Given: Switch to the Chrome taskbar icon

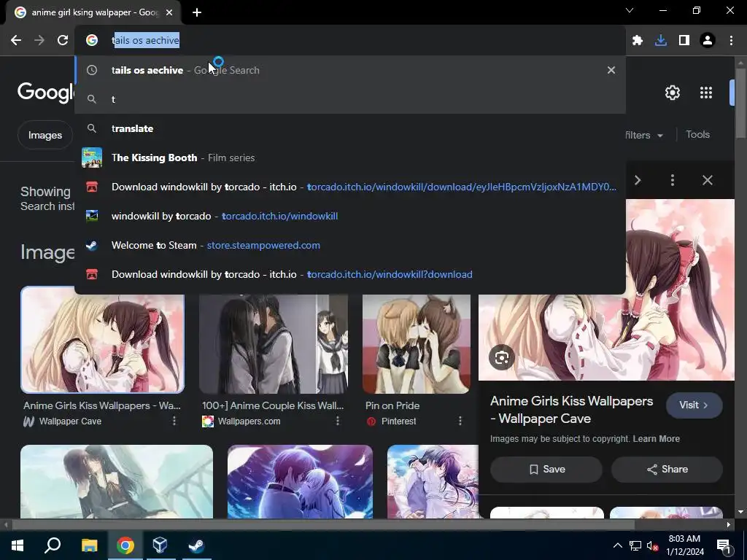Looking at the screenshot, I should pyautogui.click(x=125, y=545).
